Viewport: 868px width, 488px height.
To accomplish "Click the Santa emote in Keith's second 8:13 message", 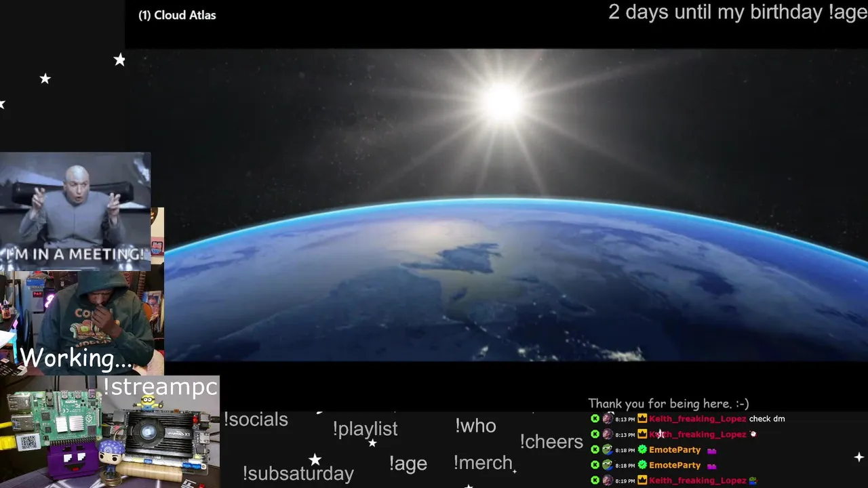I will 753,434.
